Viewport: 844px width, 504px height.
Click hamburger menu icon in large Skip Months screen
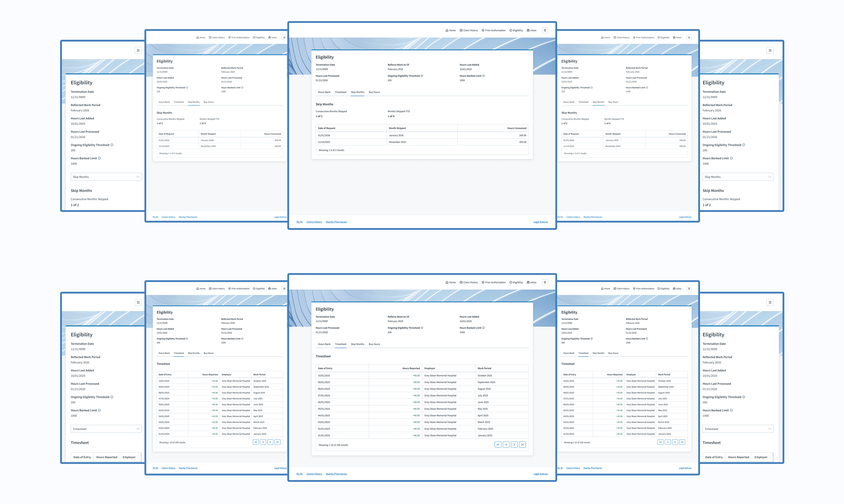point(545,30)
